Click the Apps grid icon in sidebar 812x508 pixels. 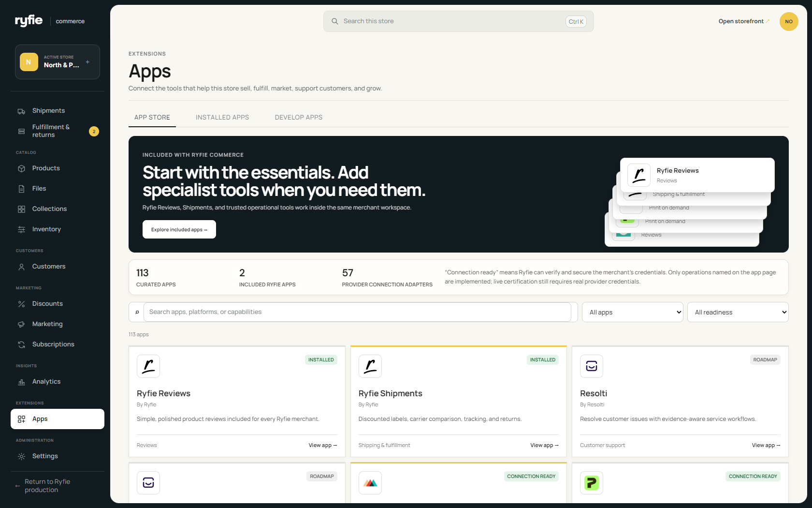[x=21, y=419]
